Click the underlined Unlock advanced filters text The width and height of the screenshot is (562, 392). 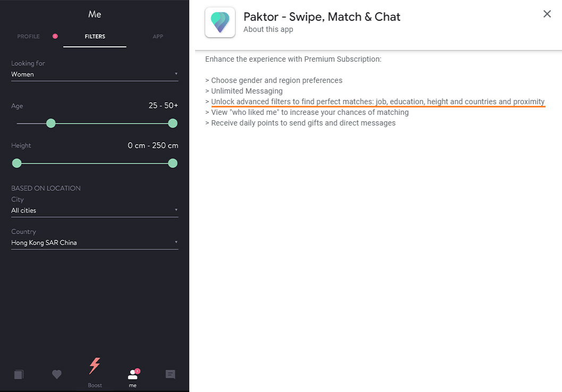pos(378,102)
